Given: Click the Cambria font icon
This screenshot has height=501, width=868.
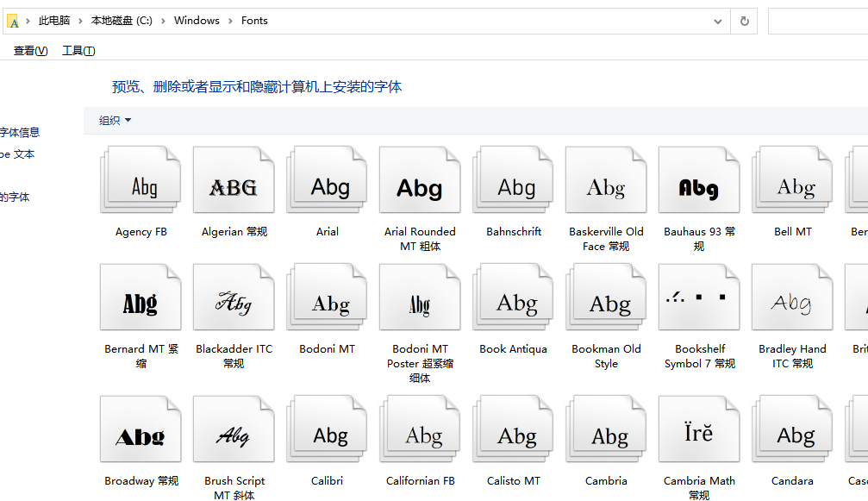Looking at the screenshot, I should (606, 429).
